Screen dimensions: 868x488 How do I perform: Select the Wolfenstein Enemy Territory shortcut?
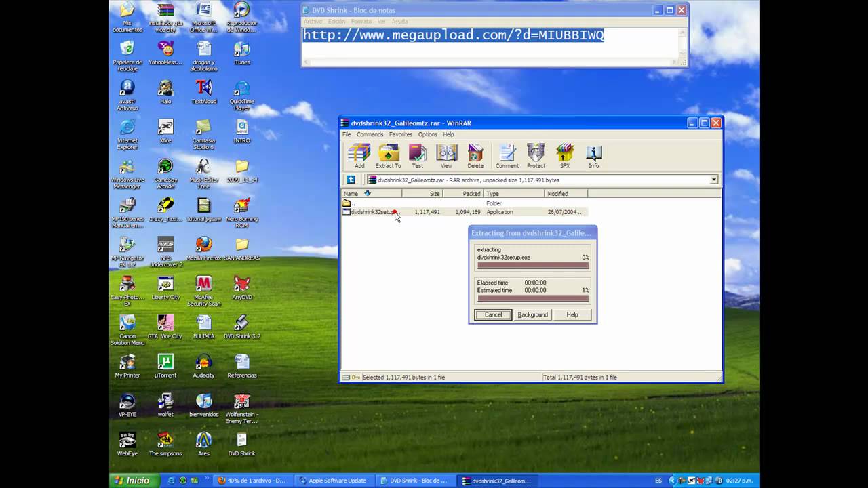pyautogui.click(x=241, y=408)
